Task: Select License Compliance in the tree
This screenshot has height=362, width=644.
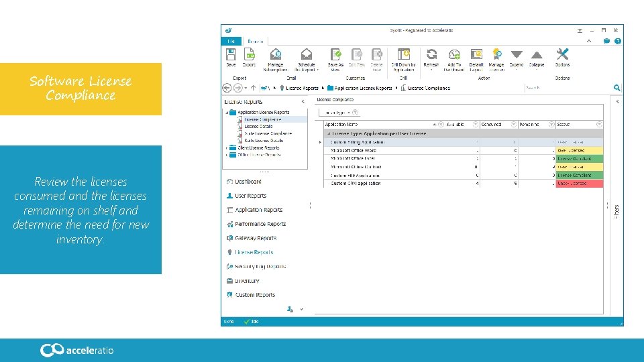Action: pyautogui.click(x=262, y=119)
